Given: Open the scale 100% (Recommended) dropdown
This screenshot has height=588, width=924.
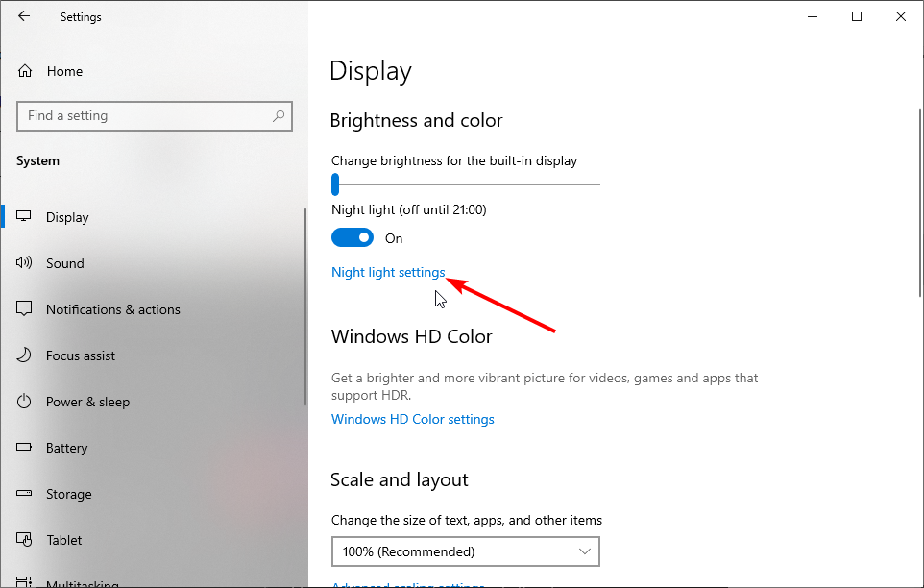Looking at the screenshot, I should 466,551.
